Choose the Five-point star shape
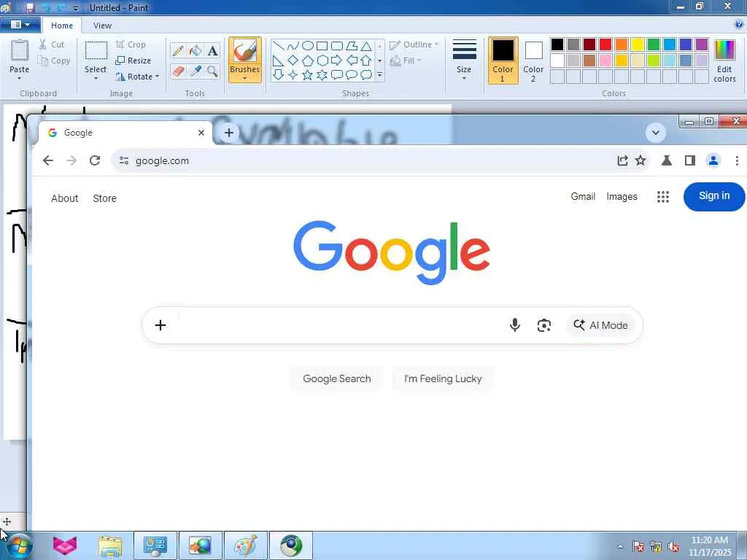 coord(308,75)
